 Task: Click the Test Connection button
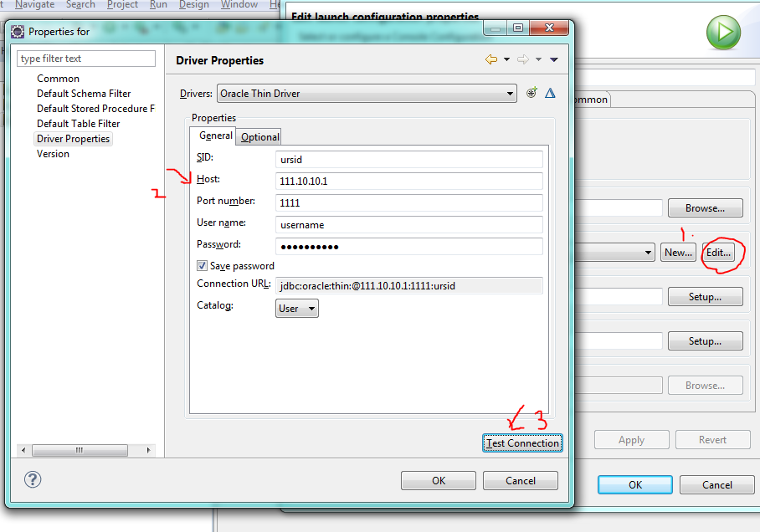(x=522, y=442)
